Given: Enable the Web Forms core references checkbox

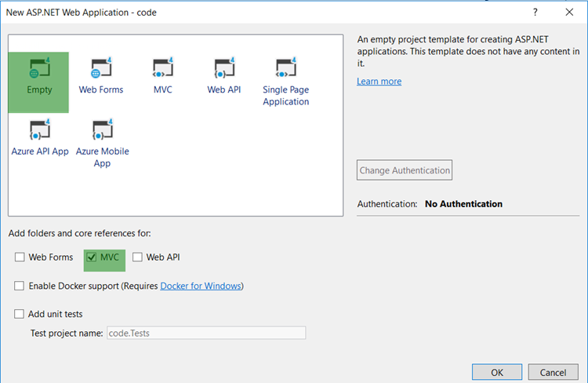Looking at the screenshot, I should pos(20,257).
